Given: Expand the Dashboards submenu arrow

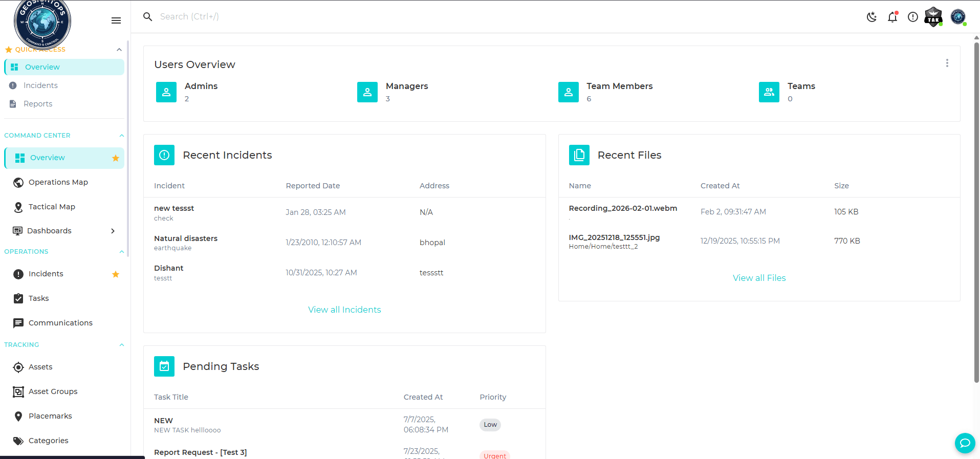Looking at the screenshot, I should (x=113, y=231).
